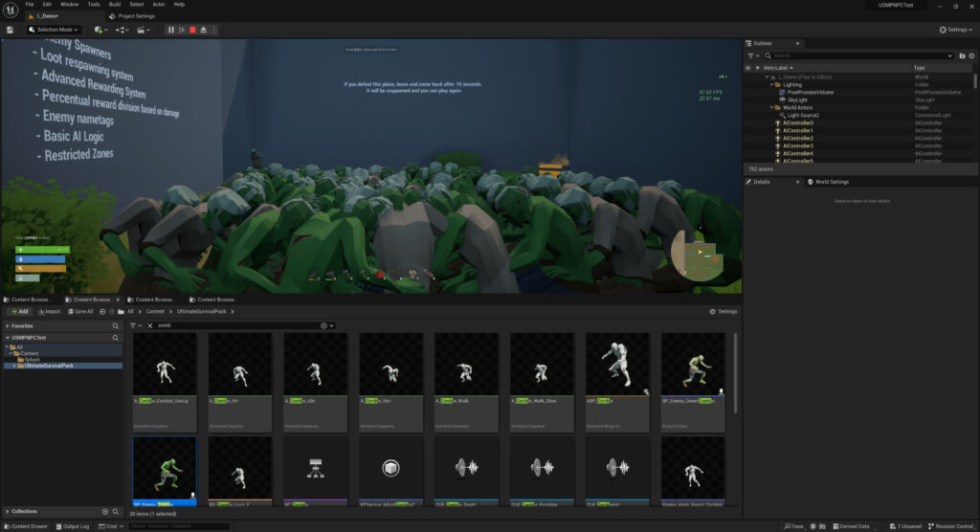Go back in Content Browser history
This screenshot has height=532, width=980.
(102, 311)
